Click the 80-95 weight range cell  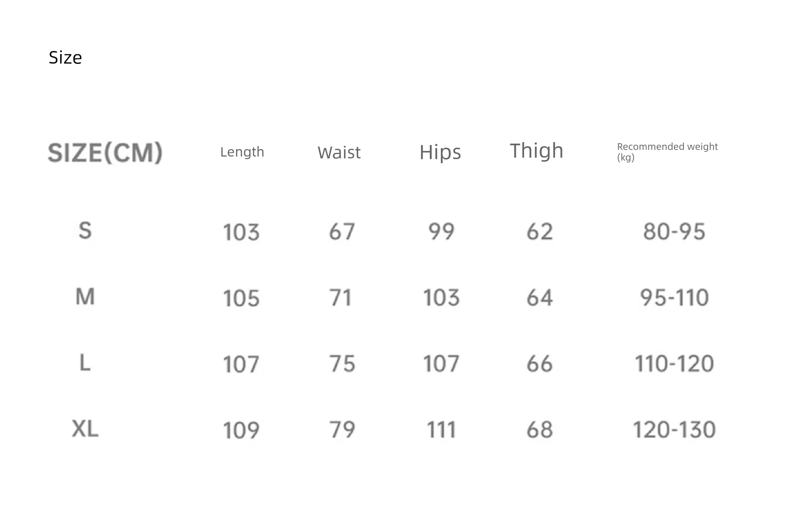coord(674,231)
